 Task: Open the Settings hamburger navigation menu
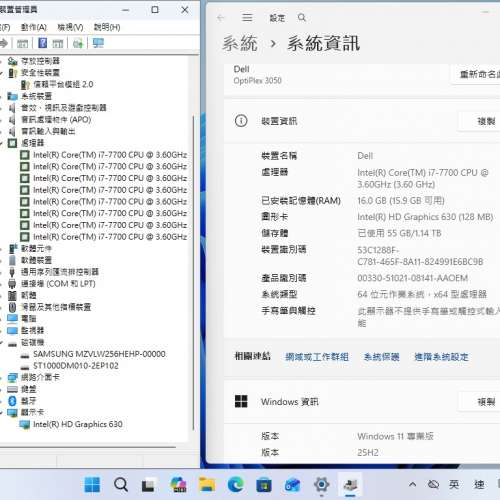point(247,18)
